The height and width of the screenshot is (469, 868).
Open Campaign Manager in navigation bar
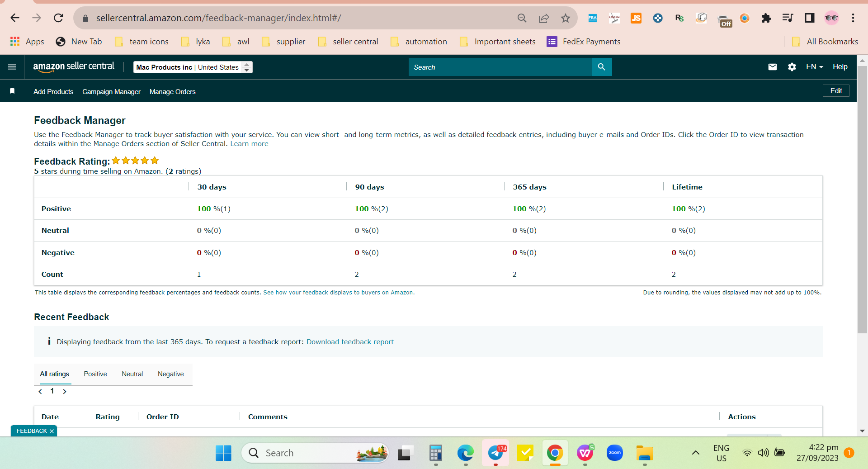(111, 92)
